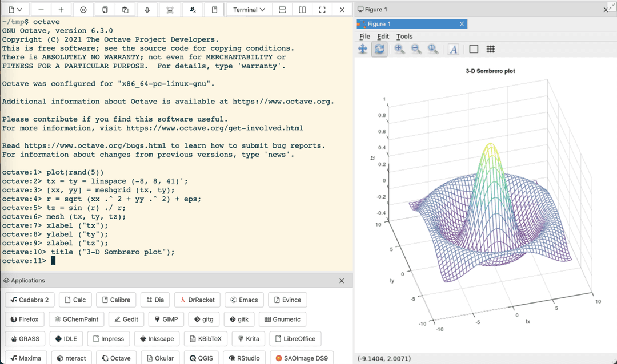Increase font size with plus button
617x364 pixels.
tap(61, 10)
